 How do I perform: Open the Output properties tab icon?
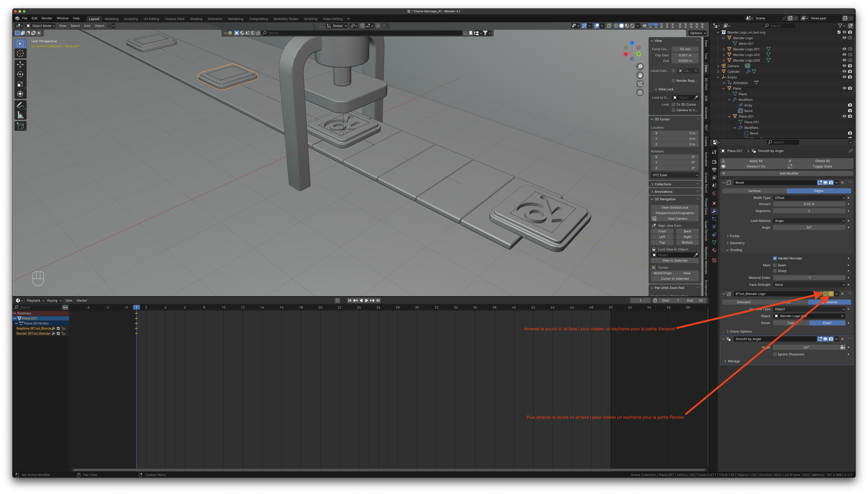(714, 170)
